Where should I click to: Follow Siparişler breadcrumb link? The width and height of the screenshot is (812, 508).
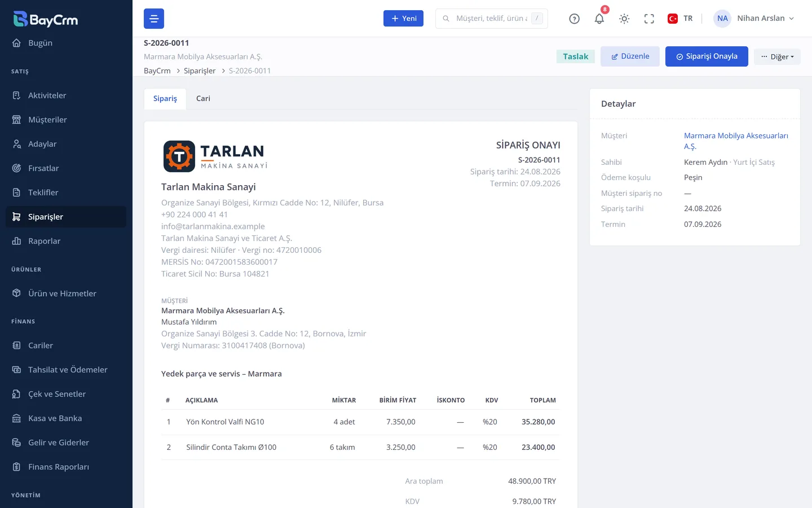tap(200, 71)
